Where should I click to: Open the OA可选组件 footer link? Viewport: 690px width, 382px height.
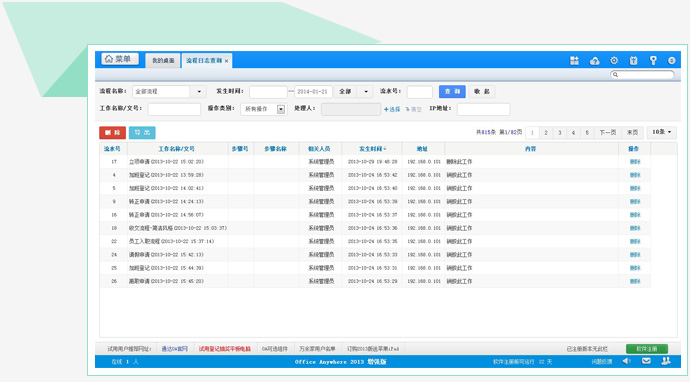275,349
